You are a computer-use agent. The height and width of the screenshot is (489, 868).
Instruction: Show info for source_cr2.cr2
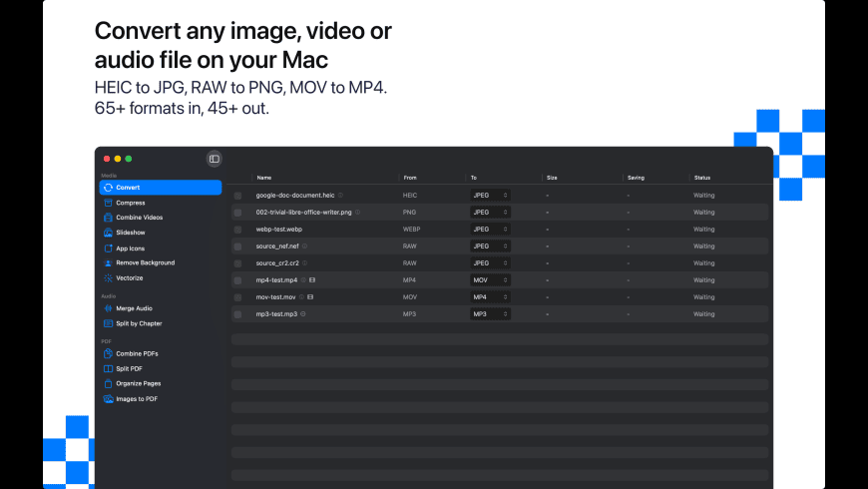tap(304, 263)
